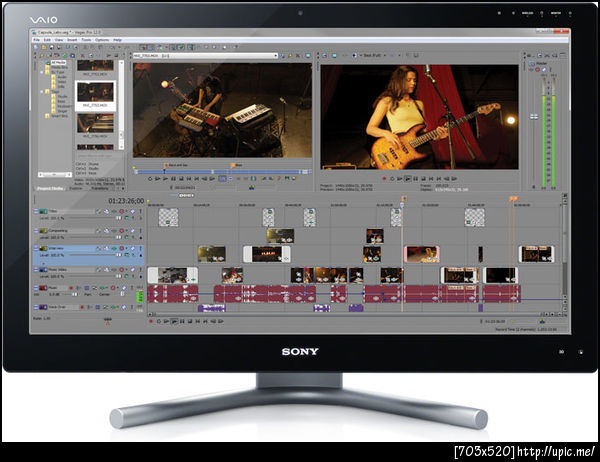Open the Tools menu
Screen dimensions: 600x462
point(86,40)
